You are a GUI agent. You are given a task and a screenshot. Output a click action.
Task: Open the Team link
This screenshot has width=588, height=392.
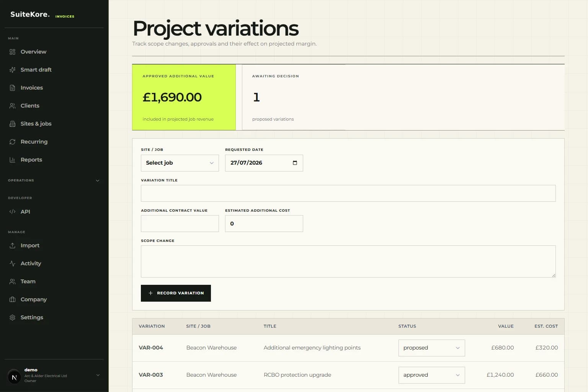(54, 281)
